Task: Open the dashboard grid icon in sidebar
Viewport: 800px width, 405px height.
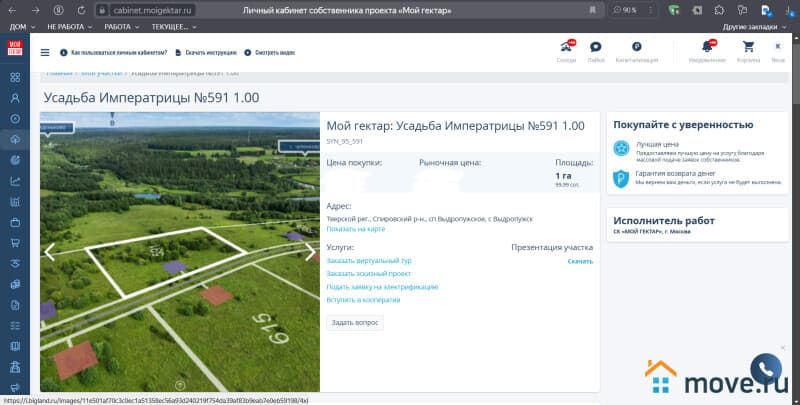Action: (x=15, y=78)
